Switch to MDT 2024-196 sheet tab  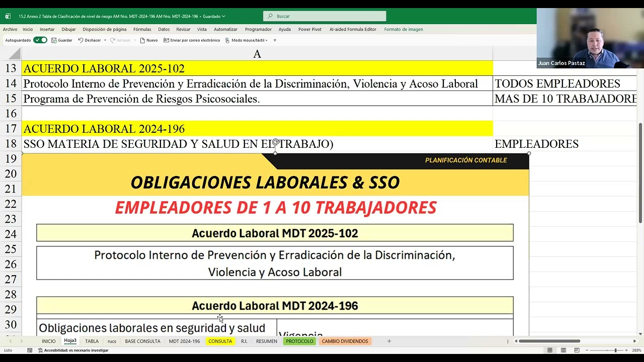pyautogui.click(x=184, y=341)
